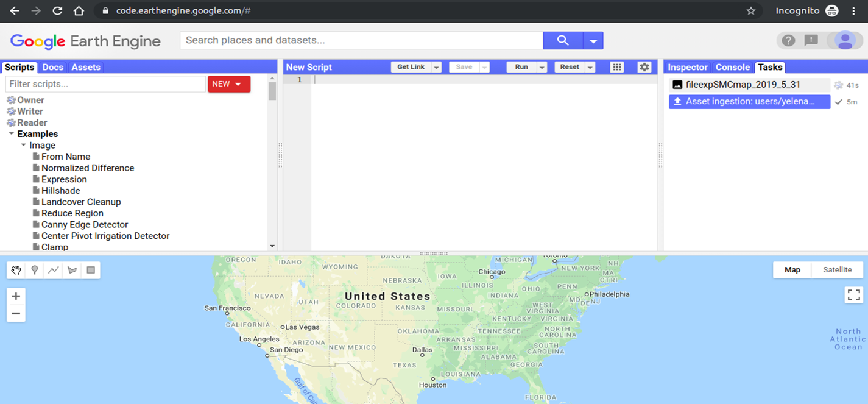The width and height of the screenshot is (868, 404).
Task: Click the spinning gears status of fileexpSMCmap task
Action: point(839,85)
